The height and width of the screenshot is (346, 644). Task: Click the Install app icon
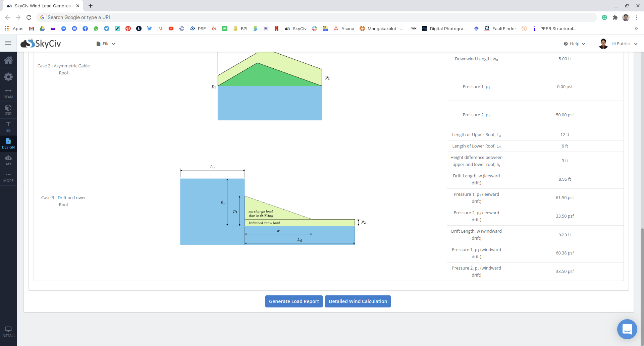pos(8,332)
